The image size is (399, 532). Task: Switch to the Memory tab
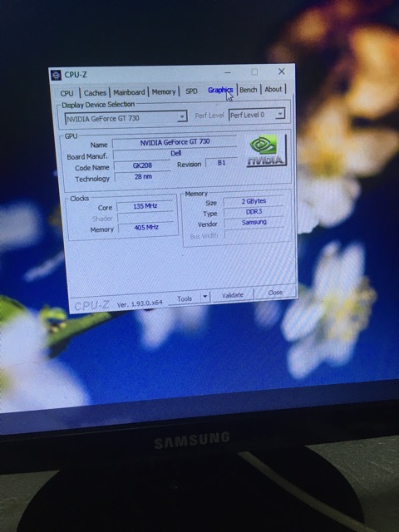tap(164, 91)
